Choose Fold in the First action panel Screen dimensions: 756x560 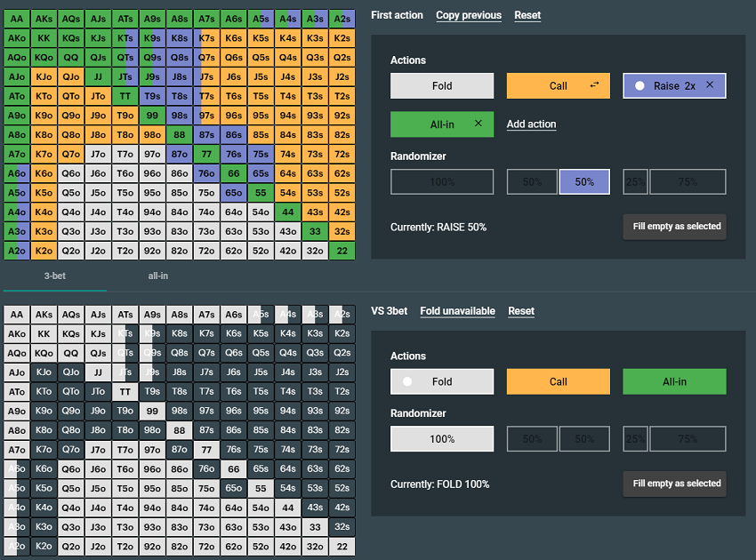click(x=442, y=86)
